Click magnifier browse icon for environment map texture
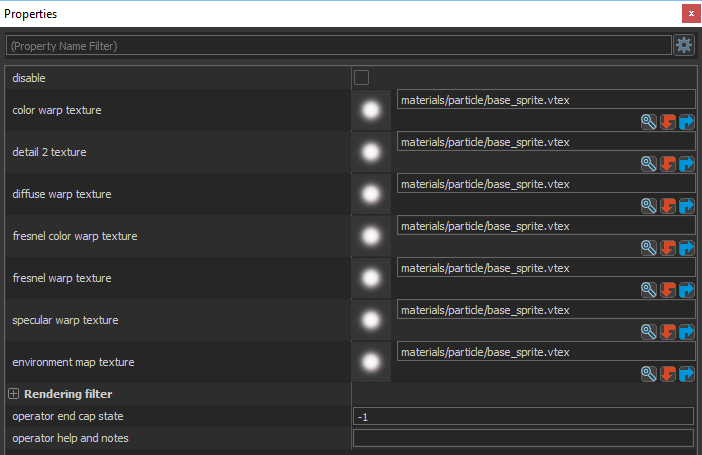This screenshot has width=702, height=455. point(649,374)
